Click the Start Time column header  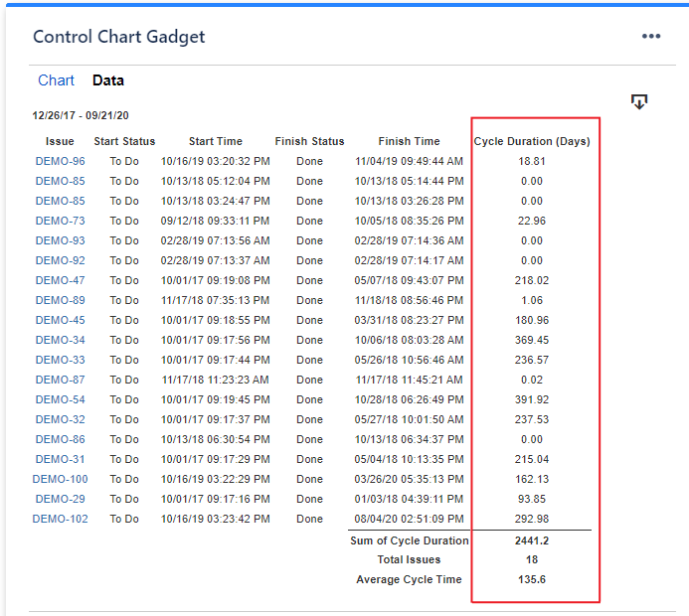[x=216, y=141]
